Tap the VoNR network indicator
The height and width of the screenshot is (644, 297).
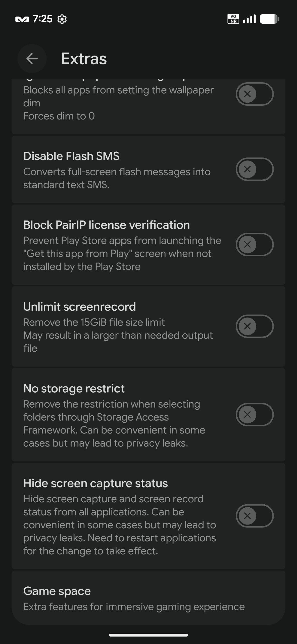(233, 19)
